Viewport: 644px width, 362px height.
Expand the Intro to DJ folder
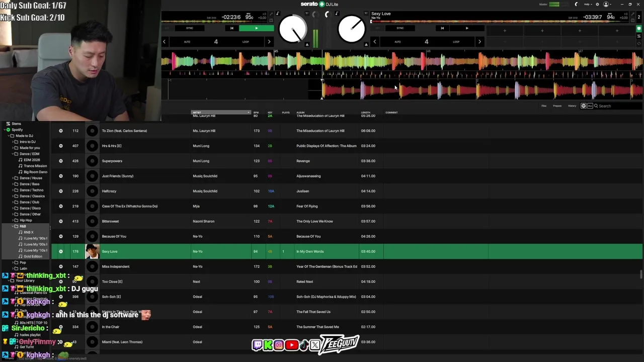tap(12, 142)
